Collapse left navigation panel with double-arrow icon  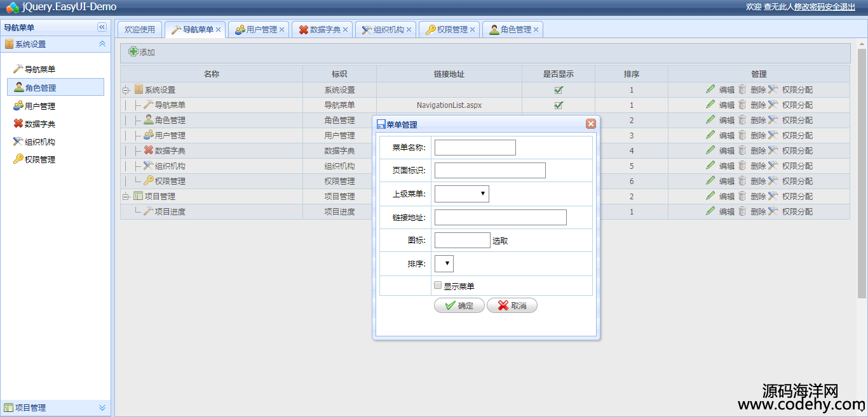tap(102, 27)
